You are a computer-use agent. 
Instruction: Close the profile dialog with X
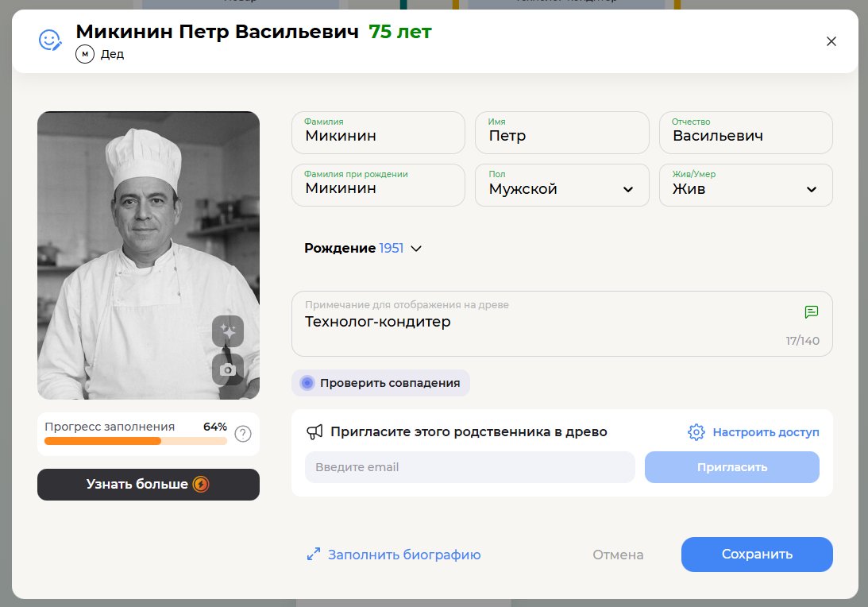click(x=831, y=41)
